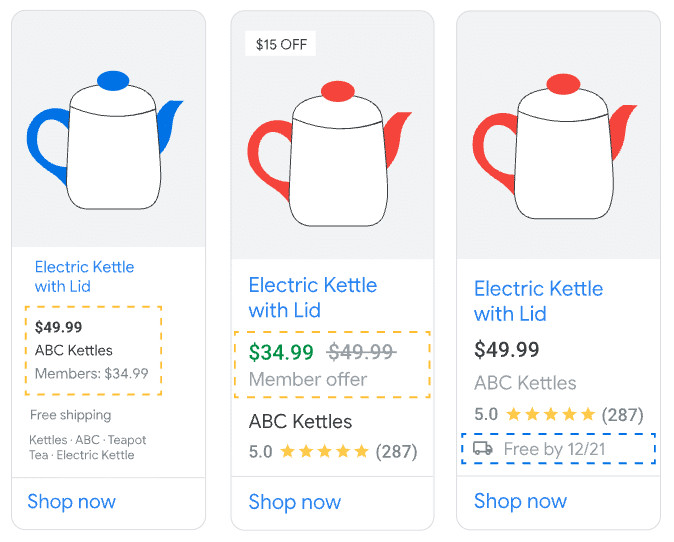Click the struck-through $49.99 price

click(362, 352)
